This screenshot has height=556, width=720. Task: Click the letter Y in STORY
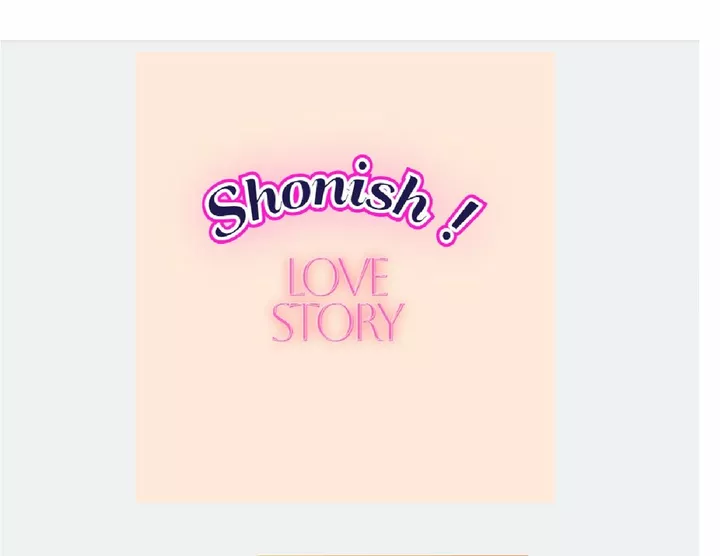[x=392, y=322]
